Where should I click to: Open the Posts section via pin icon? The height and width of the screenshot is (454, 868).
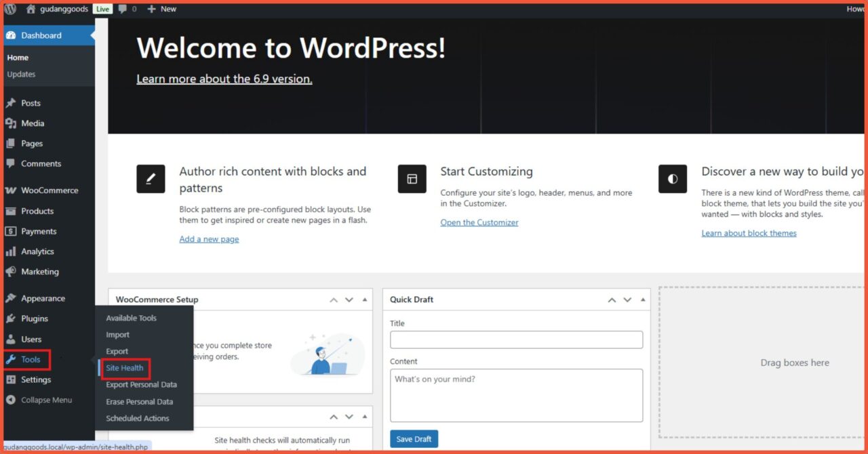pos(9,102)
